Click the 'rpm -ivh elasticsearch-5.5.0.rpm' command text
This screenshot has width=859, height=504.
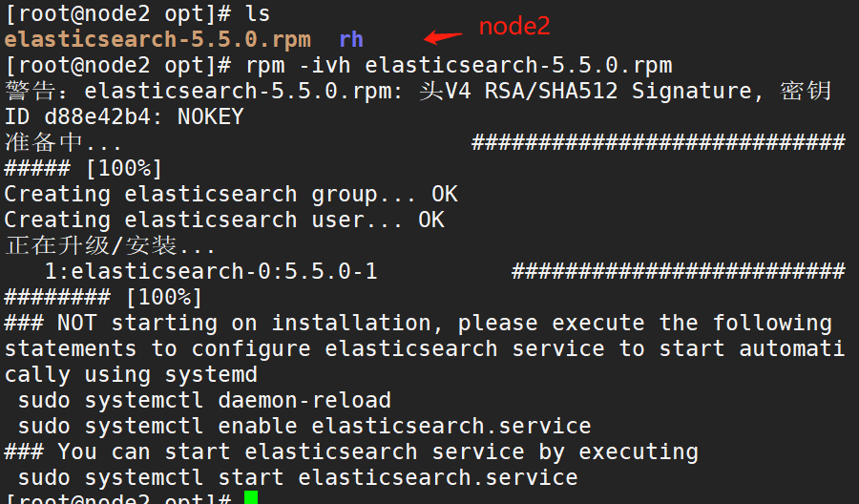pos(459,65)
